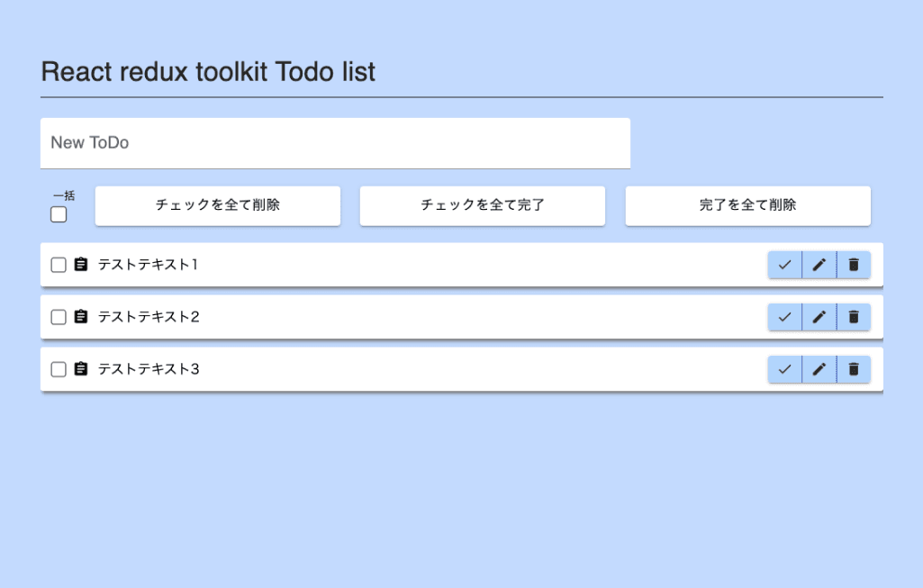This screenshot has width=923, height=588.
Task: Select the clipboard icon next to テストテキスト2
Action: point(79,317)
